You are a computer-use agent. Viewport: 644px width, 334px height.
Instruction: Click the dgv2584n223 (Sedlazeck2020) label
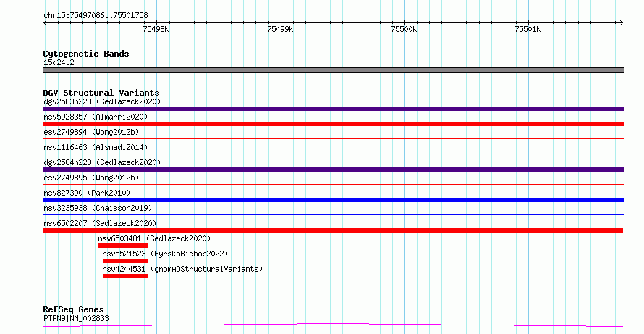[102, 162]
